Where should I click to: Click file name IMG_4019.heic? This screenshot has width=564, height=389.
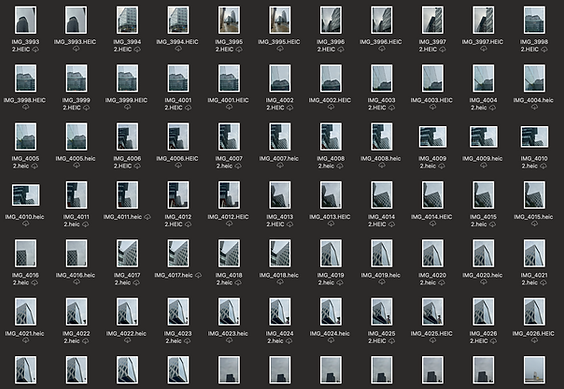pyautogui.click(x=381, y=275)
